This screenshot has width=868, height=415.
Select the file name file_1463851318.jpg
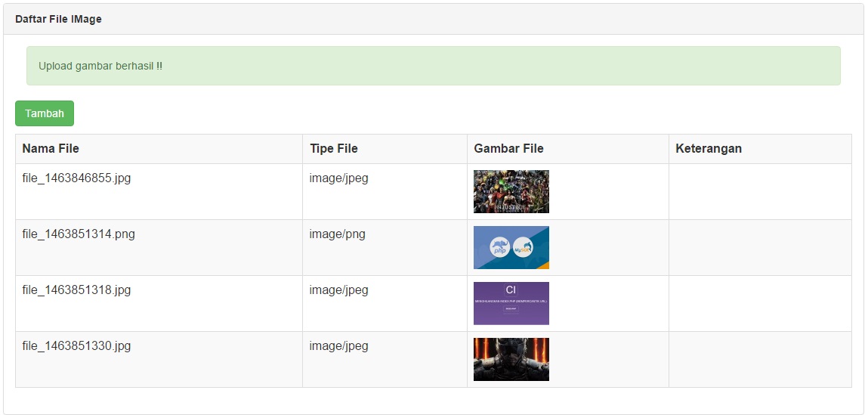coord(76,290)
